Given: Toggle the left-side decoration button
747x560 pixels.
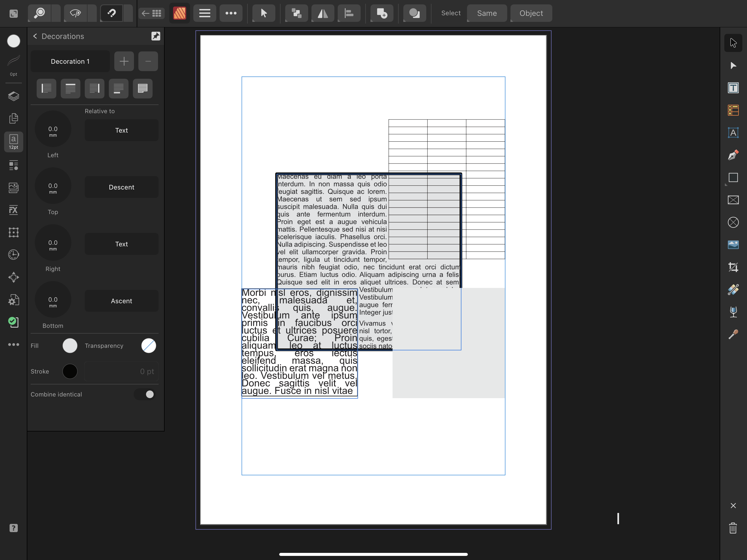Looking at the screenshot, I should (46, 89).
